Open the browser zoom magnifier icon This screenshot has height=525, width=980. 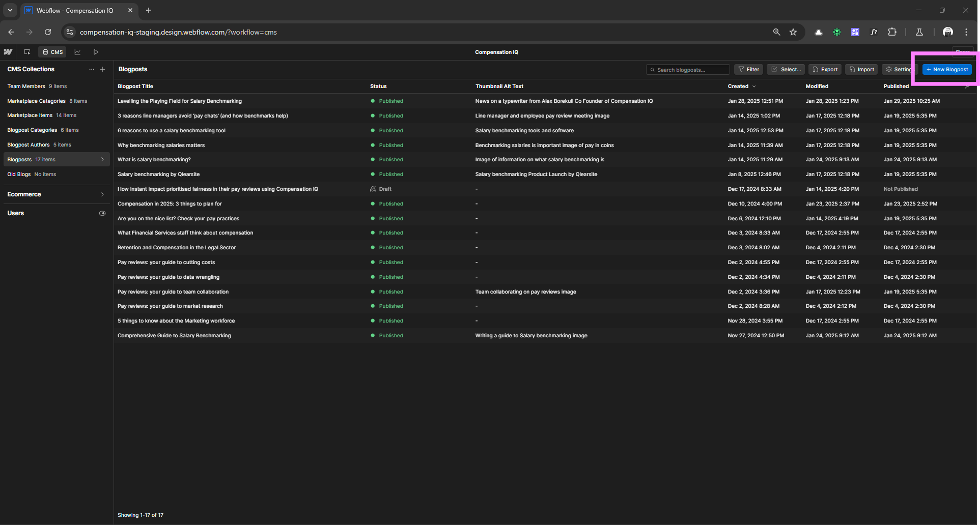click(x=776, y=32)
